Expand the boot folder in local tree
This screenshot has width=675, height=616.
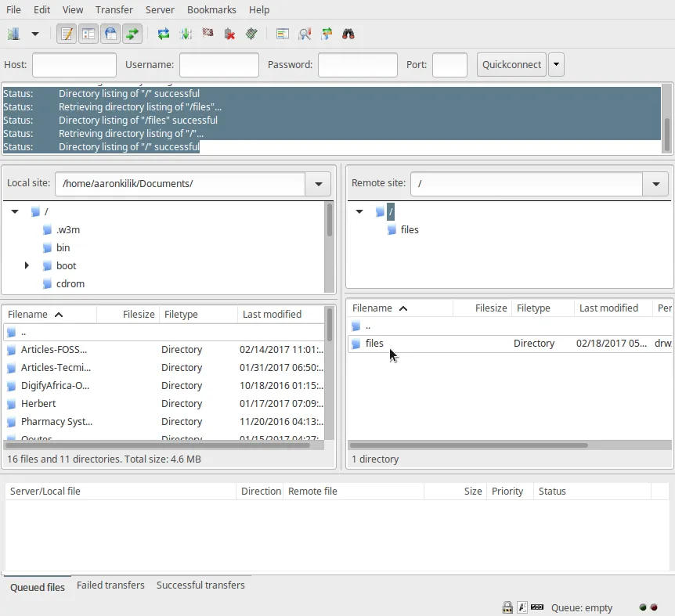point(27,266)
